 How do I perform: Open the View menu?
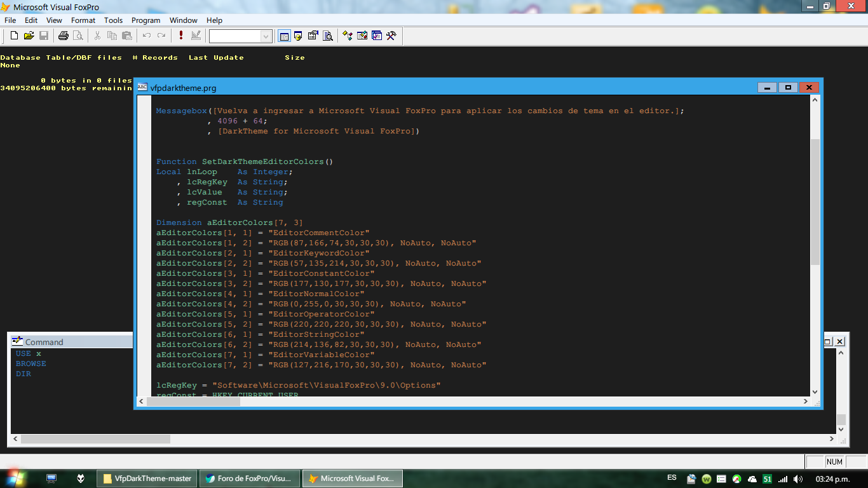pos(55,20)
